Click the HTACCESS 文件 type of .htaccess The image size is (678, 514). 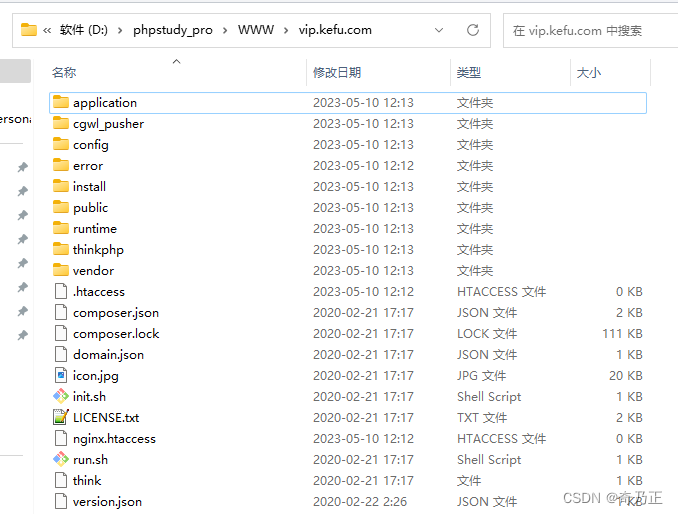pyautogui.click(x=502, y=292)
